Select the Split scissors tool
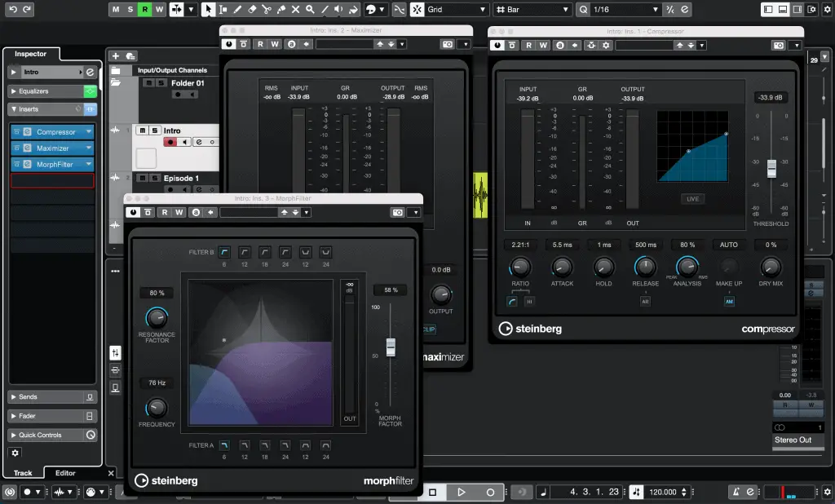 click(267, 9)
